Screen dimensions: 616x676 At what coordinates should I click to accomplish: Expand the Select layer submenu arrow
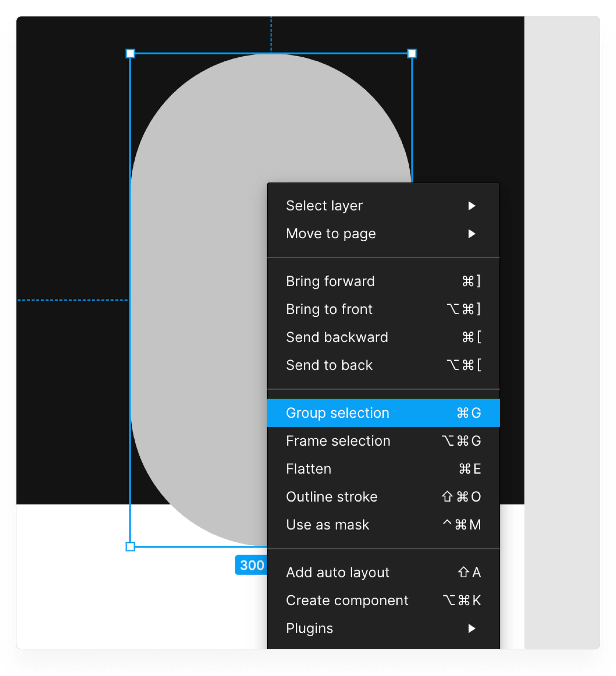tap(471, 206)
